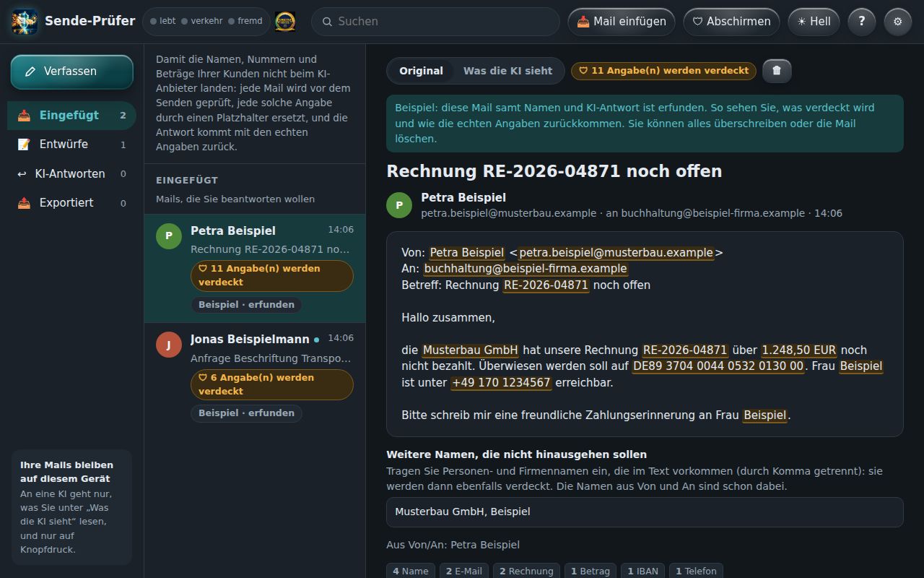Viewport: 924px width, 578px height.
Task: Click the Weitere Namen input with Musterbau GmbH
Action: click(x=645, y=512)
